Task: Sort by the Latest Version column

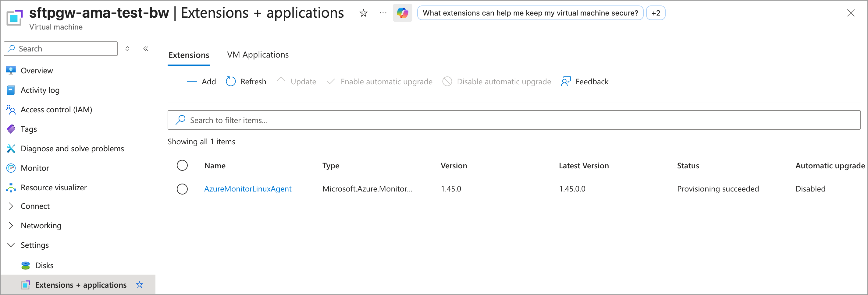Action: (x=584, y=166)
